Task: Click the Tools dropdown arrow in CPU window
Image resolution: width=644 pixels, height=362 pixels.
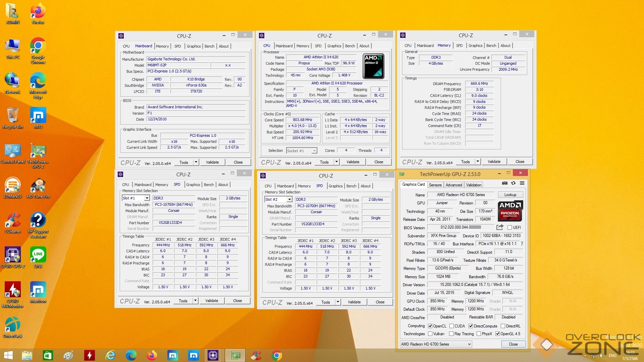Action: pos(336,162)
